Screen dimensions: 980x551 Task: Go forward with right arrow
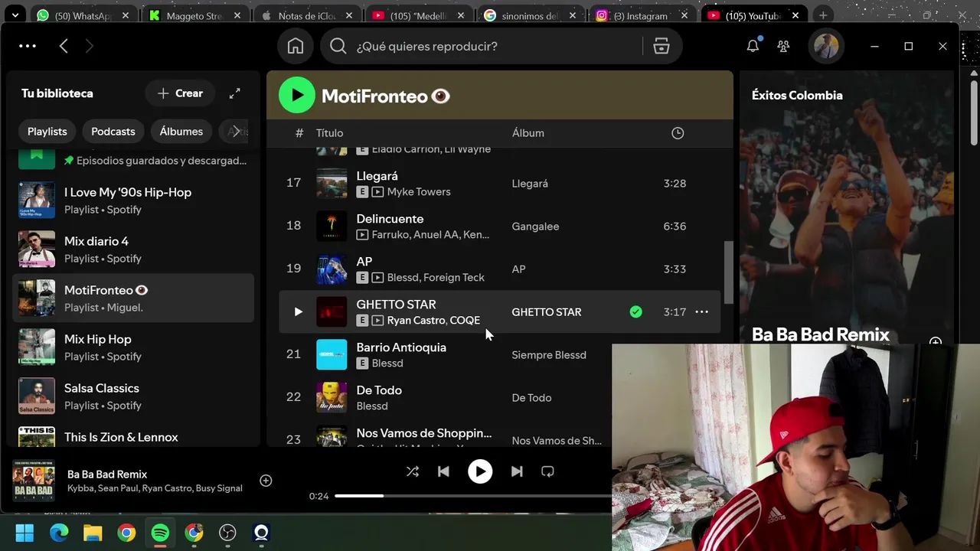[89, 47]
